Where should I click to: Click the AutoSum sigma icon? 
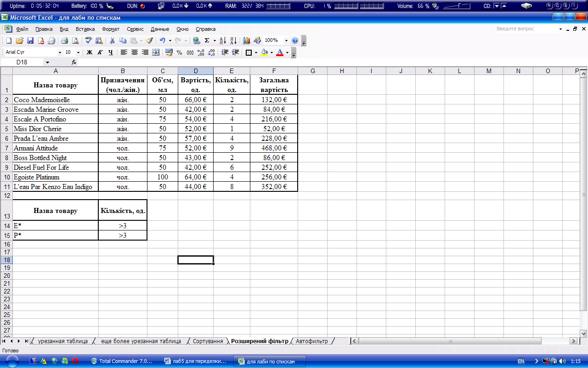[207, 40]
